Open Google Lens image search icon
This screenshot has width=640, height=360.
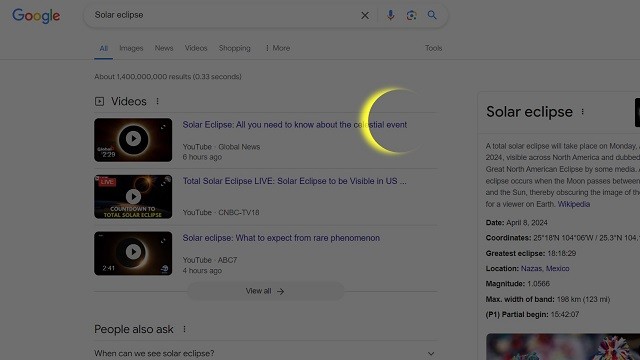[x=411, y=16]
